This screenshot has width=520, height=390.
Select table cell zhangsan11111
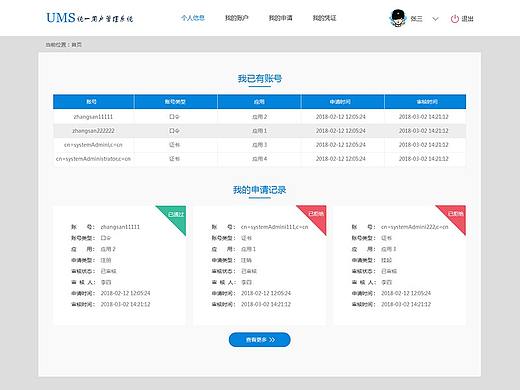click(93, 117)
